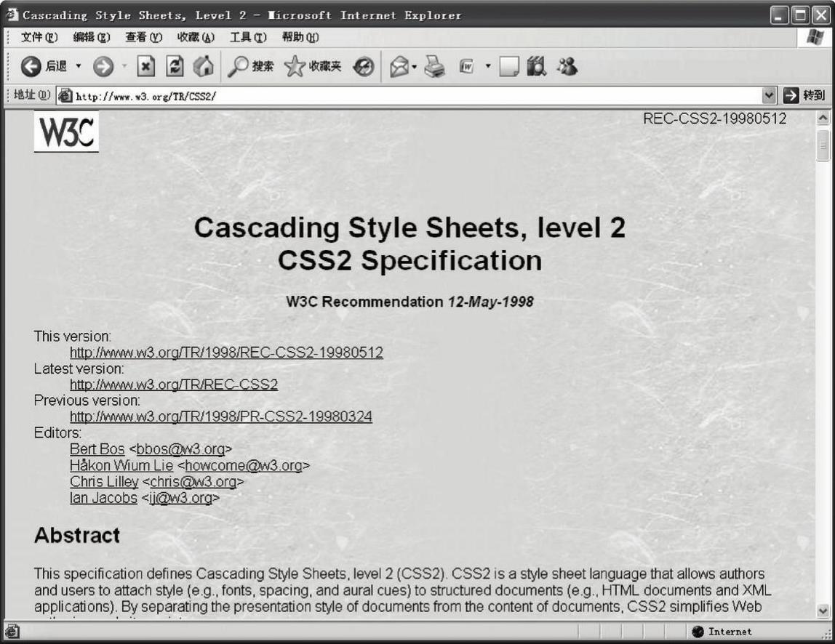The image size is (835, 644).
Task: Open the Forward history dropdown arrow
Action: (x=124, y=67)
